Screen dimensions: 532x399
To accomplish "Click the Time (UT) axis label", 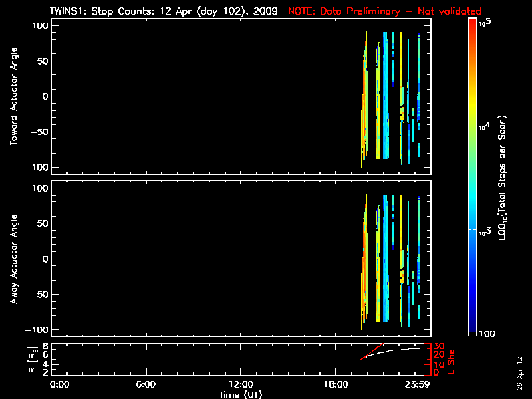I will click(240, 394).
